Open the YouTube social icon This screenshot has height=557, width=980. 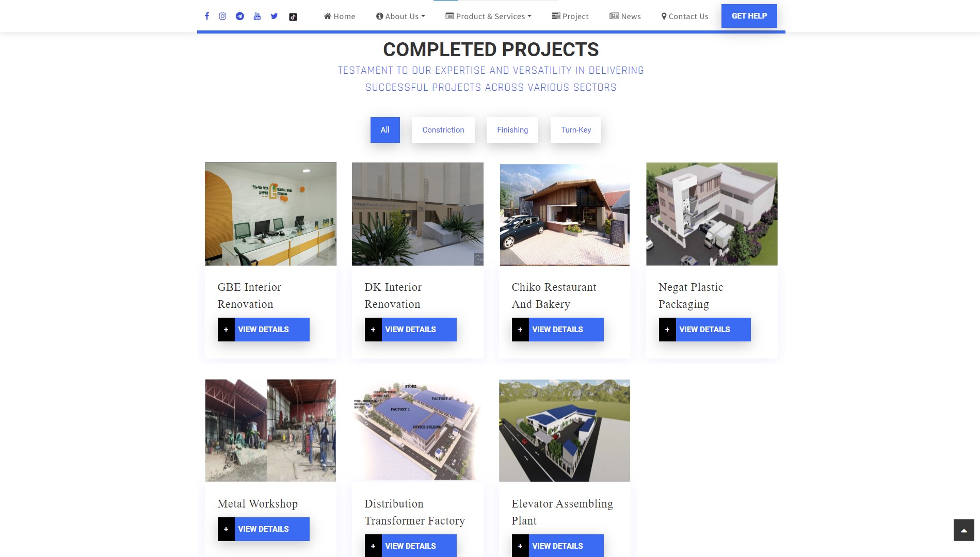point(257,16)
